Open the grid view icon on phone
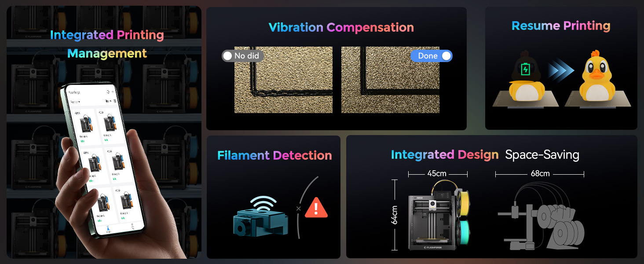 [x=115, y=101]
